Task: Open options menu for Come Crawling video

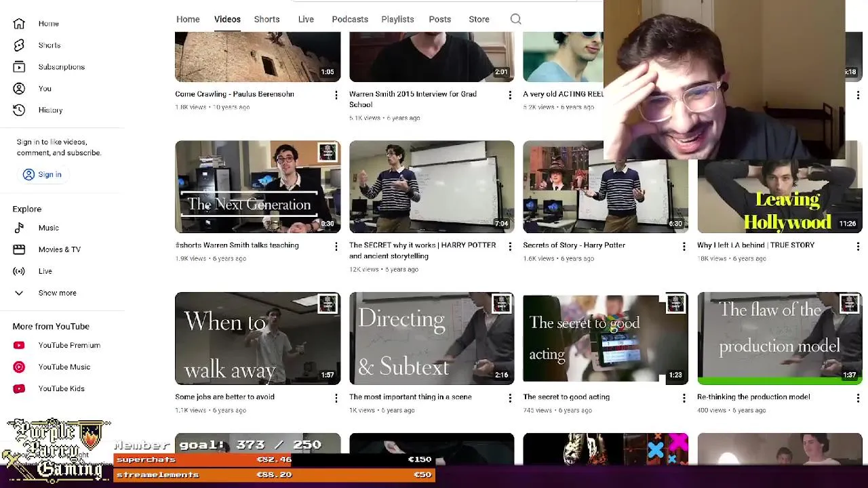Action: pos(336,96)
